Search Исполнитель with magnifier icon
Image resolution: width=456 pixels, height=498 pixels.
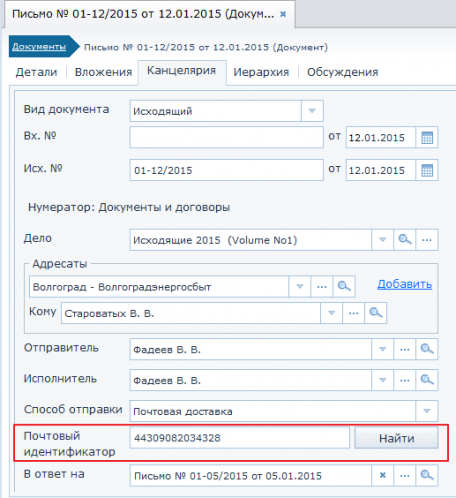[427, 380]
